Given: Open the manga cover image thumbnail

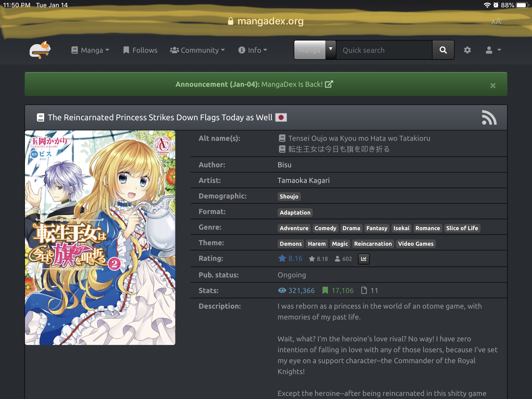Looking at the screenshot, I should [100, 237].
